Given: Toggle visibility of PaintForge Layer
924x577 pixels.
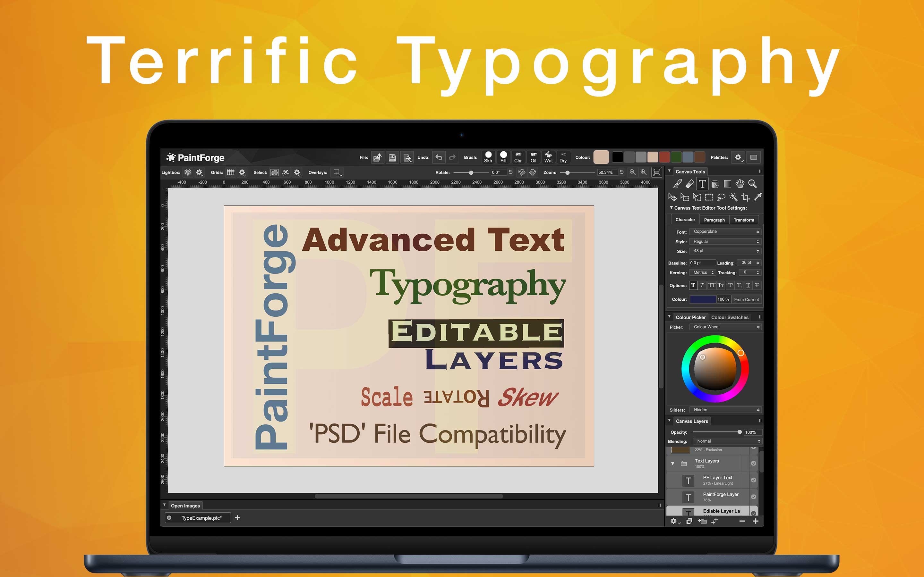Looking at the screenshot, I should (753, 497).
